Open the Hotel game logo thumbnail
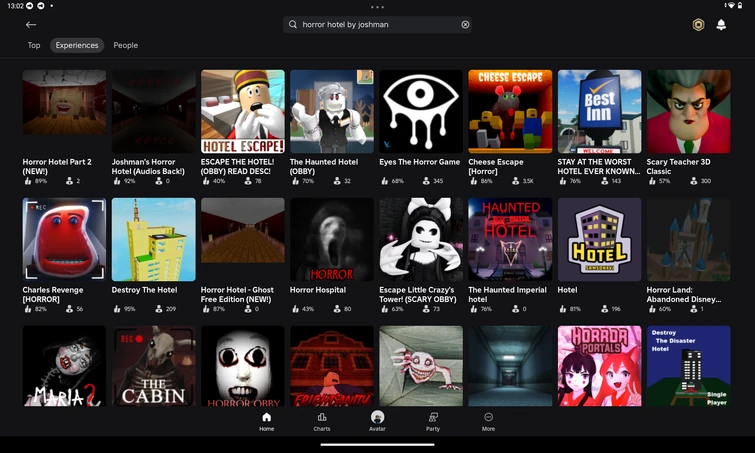755x453 pixels. pos(599,239)
